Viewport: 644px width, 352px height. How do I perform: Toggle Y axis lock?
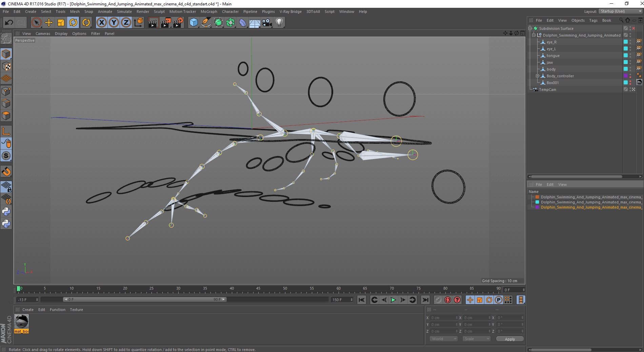[114, 22]
